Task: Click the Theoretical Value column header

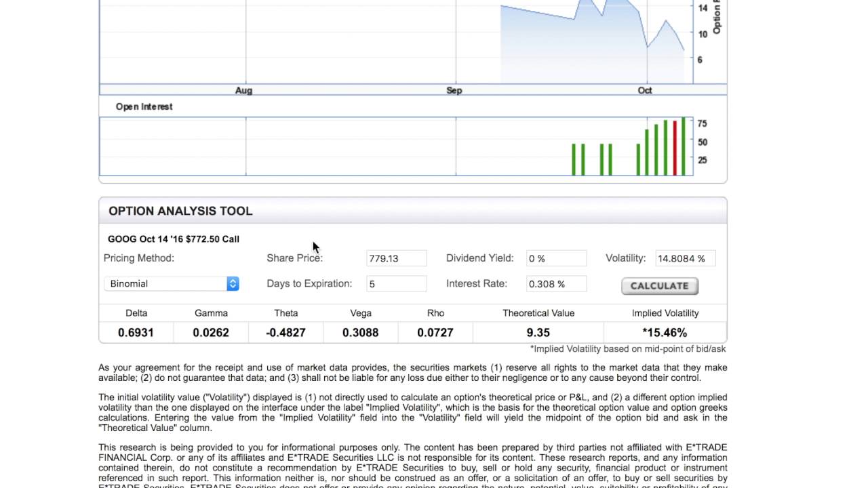Action: click(538, 313)
